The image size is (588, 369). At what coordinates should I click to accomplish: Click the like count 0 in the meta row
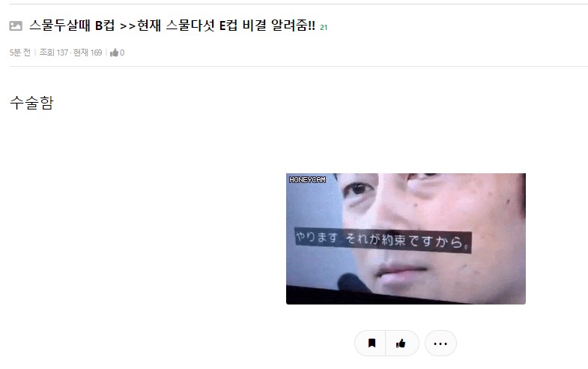[122, 52]
